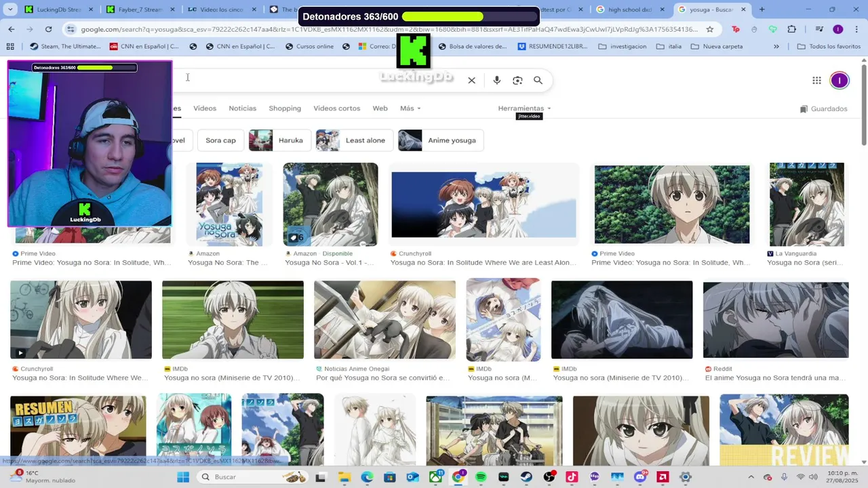The width and height of the screenshot is (868, 488).
Task: Select the Noticias search filter
Action: 242,108
